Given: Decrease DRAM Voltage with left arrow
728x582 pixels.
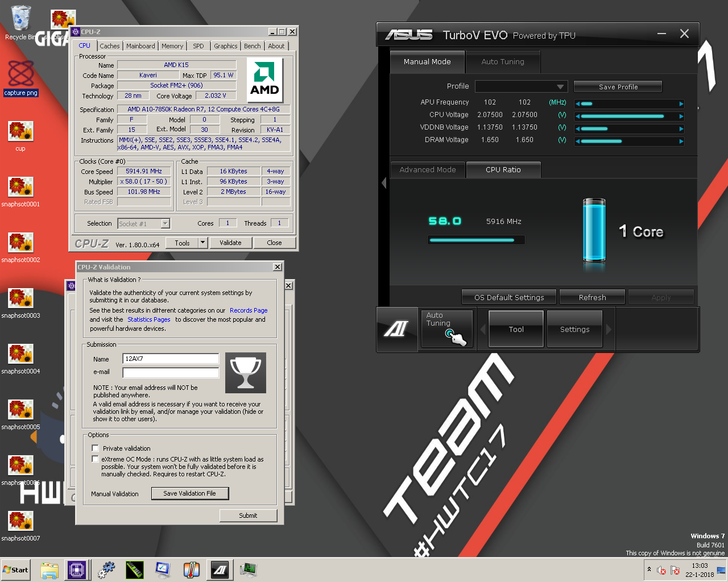Looking at the screenshot, I should 577,142.
